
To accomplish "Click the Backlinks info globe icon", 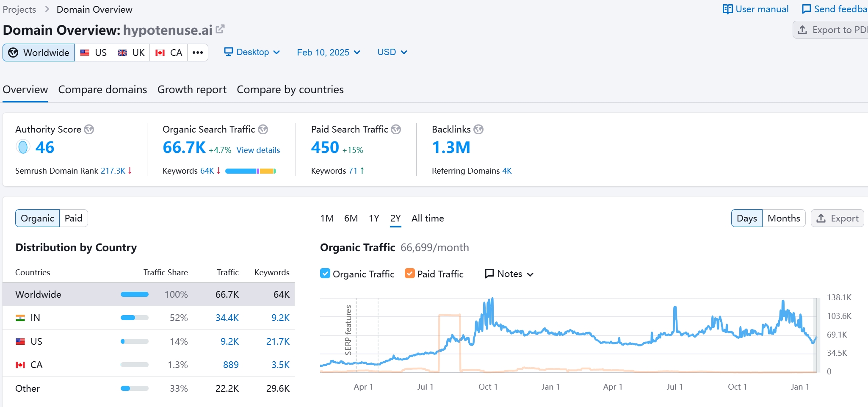I will 478,129.
